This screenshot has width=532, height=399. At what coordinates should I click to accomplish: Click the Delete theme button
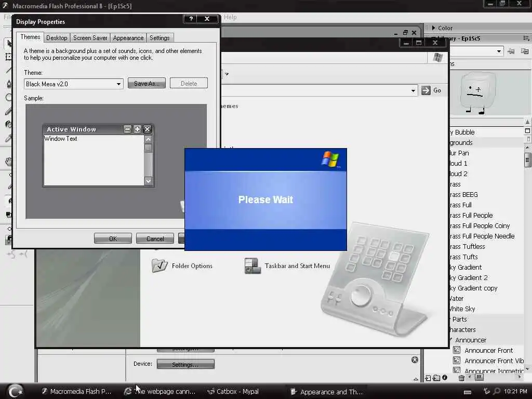coord(189,83)
